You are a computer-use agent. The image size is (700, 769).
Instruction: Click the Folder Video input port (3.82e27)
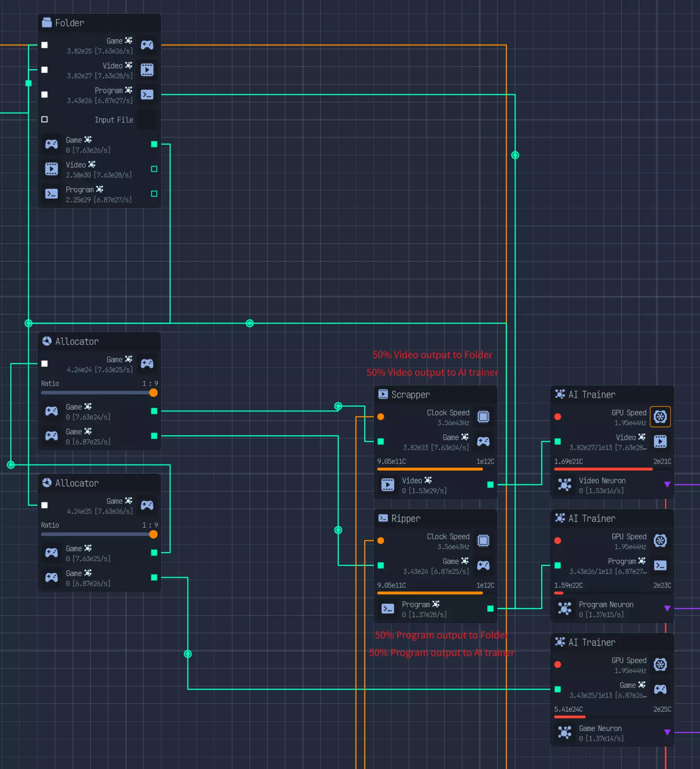(x=45, y=70)
